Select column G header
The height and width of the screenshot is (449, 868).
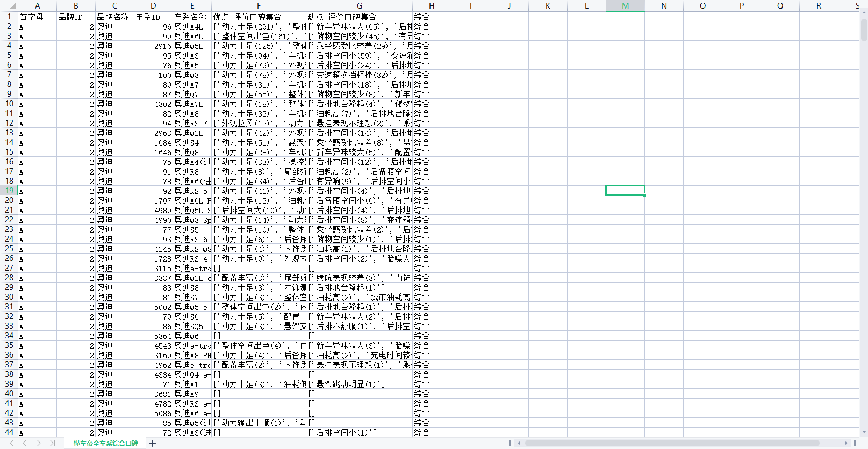click(x=360, y=5)
